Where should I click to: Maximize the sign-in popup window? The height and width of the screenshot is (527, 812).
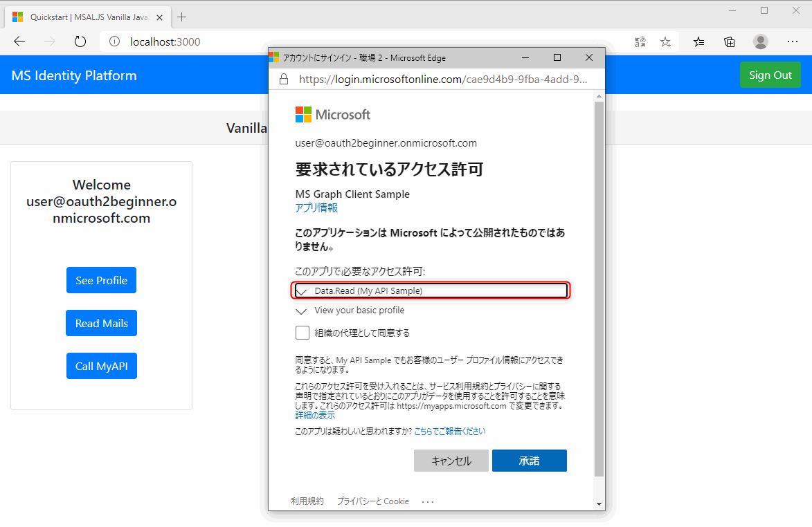pyautogui.click(x=557, y=57)
